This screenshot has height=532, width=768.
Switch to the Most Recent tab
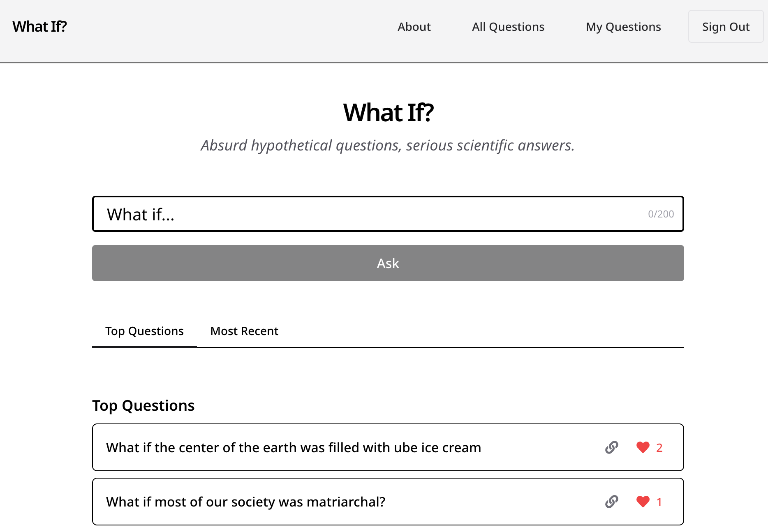[244, 331]
